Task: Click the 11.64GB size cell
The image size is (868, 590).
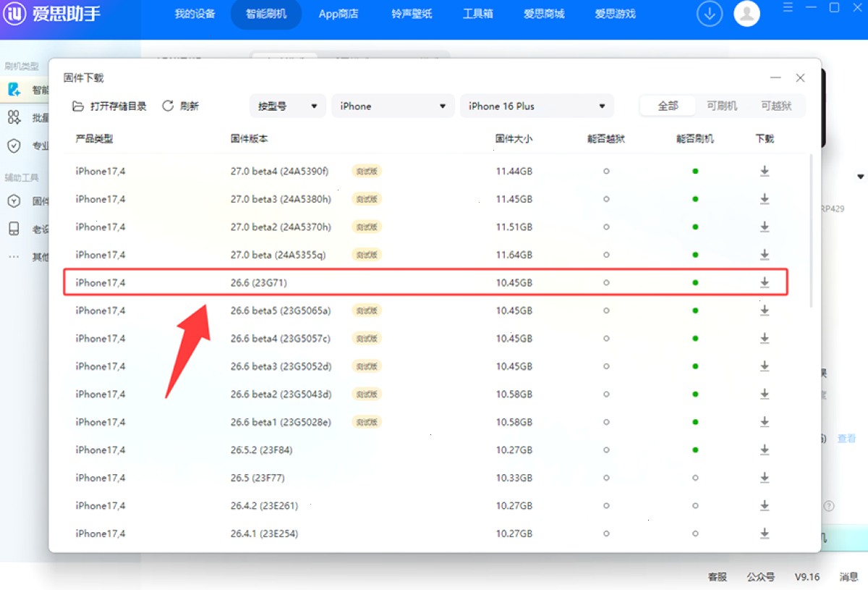Action: (514, 255)
